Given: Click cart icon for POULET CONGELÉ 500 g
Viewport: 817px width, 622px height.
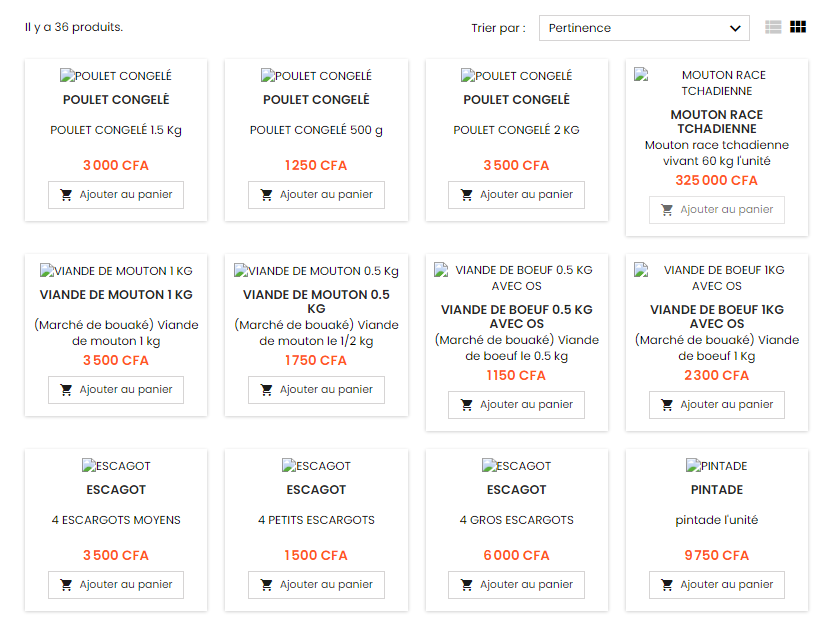Looking at the screenshot, I should [266, 195].
